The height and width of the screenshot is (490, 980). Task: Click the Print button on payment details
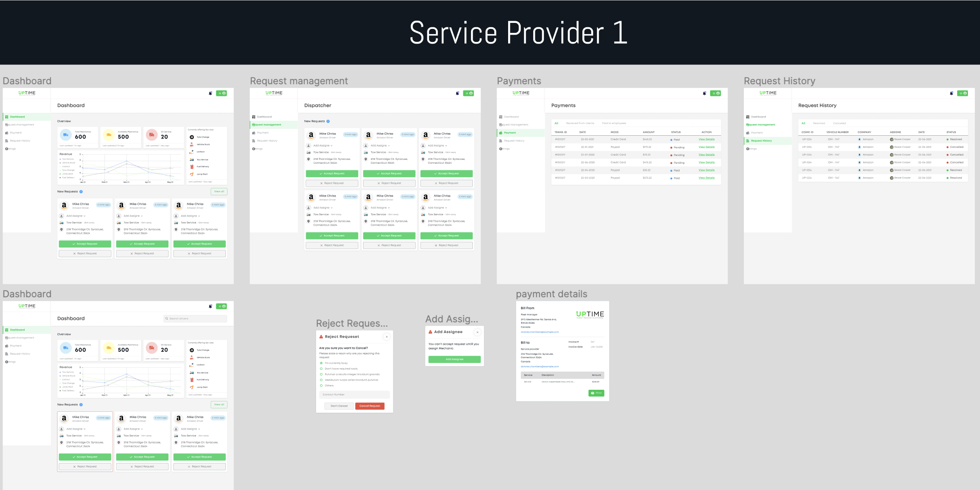pos(596,393)
